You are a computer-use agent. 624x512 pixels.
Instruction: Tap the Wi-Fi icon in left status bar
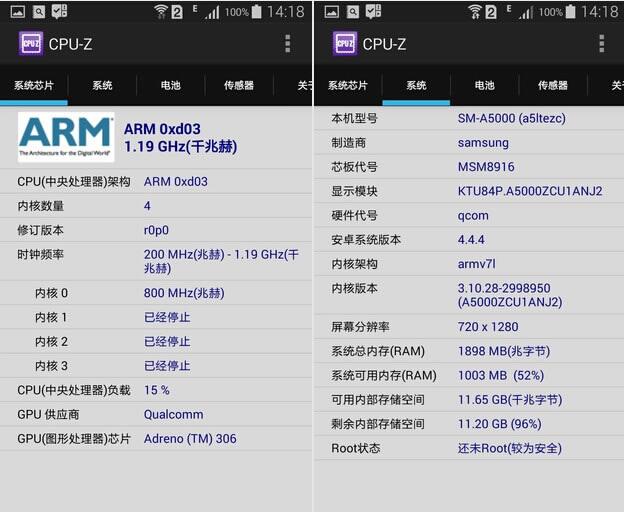161,12
